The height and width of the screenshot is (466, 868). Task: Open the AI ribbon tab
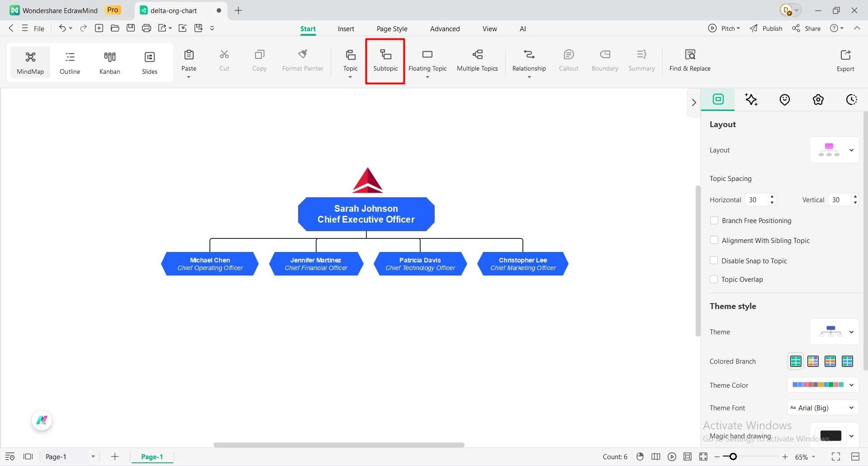pos(523,29)
